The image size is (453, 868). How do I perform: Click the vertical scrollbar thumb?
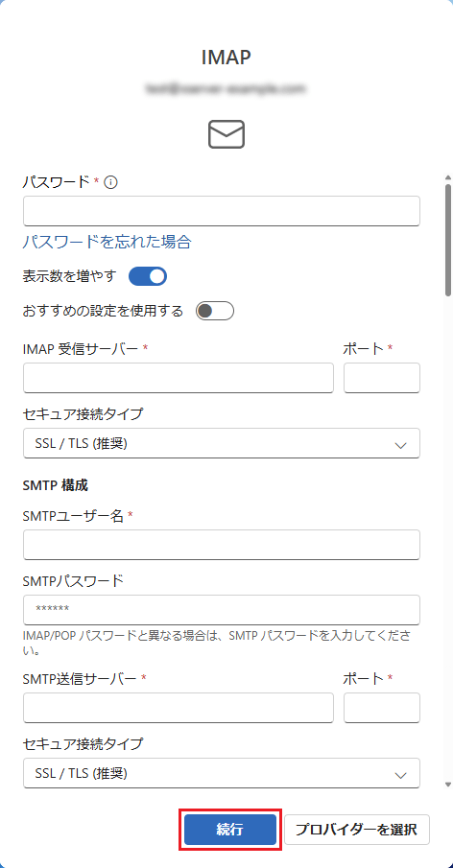(447, 240)
